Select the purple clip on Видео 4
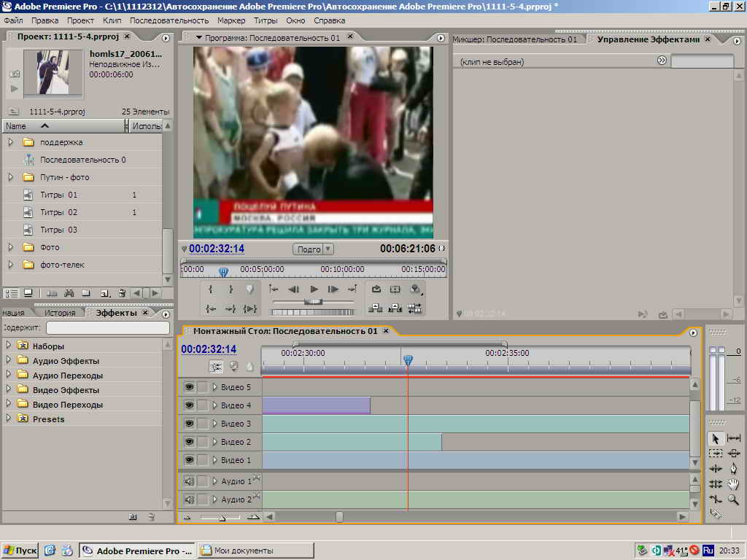Viewport: 747px width, 560px height. point(317,405)
